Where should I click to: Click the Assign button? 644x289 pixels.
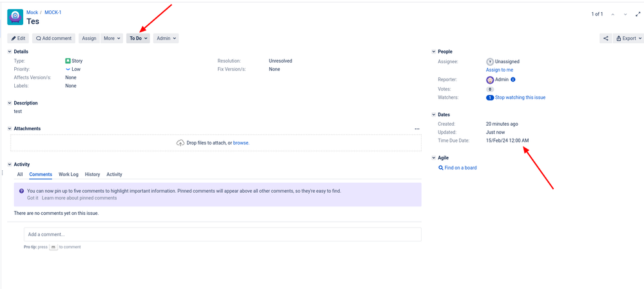tap(89, 38)
